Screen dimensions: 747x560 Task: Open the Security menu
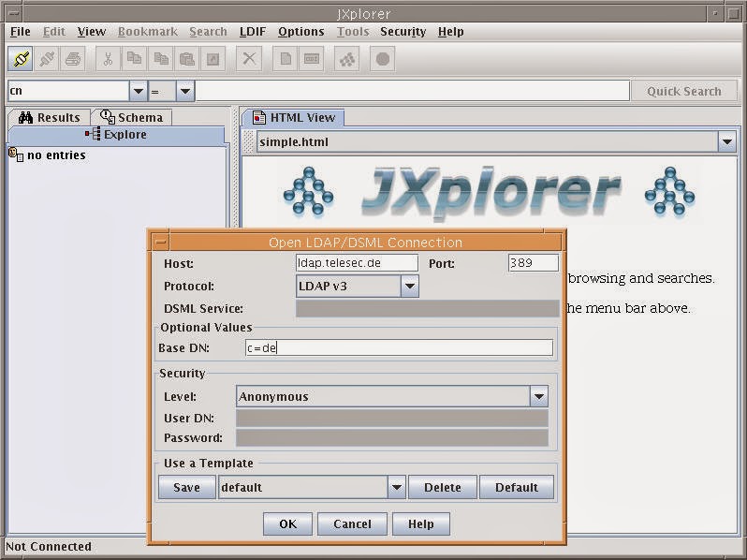pyautogui.click(x=403, y=32)
